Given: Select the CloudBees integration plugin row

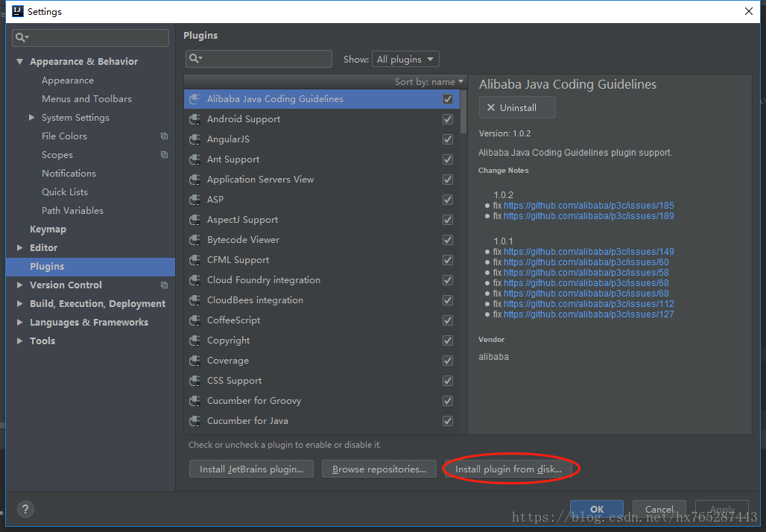Looking at the screenshot, I should (x=323, y=300).
